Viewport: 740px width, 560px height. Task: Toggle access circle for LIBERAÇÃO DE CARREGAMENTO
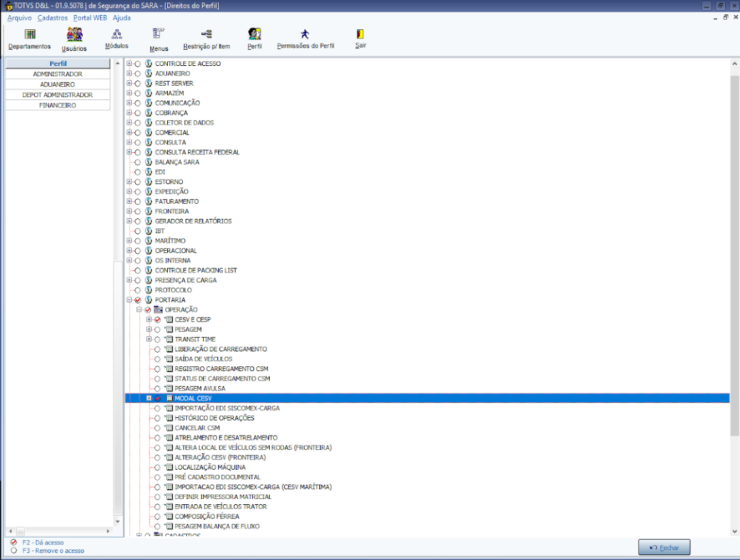pos(157,349)
